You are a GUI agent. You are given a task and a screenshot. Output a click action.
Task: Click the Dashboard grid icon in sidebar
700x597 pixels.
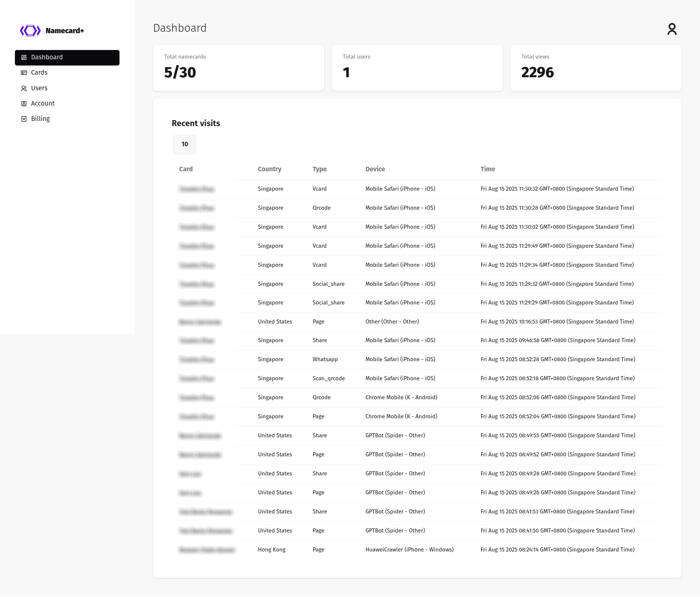coord(24,57)
